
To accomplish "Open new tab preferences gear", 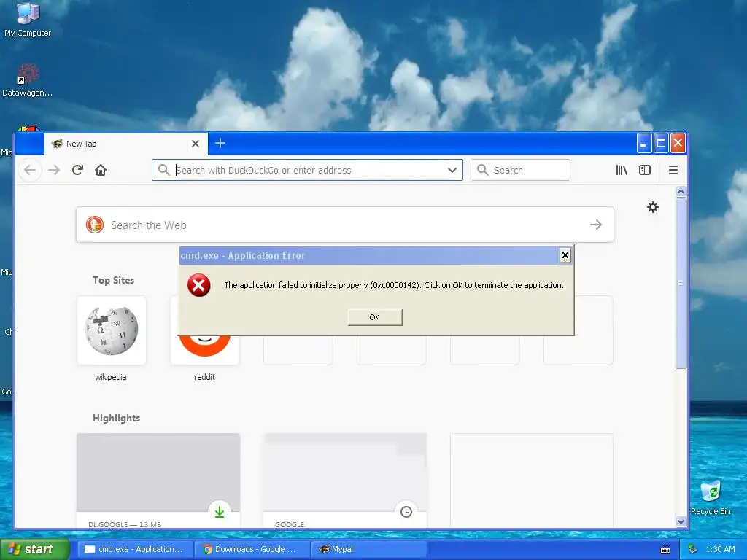I will [x=653, y=207].
